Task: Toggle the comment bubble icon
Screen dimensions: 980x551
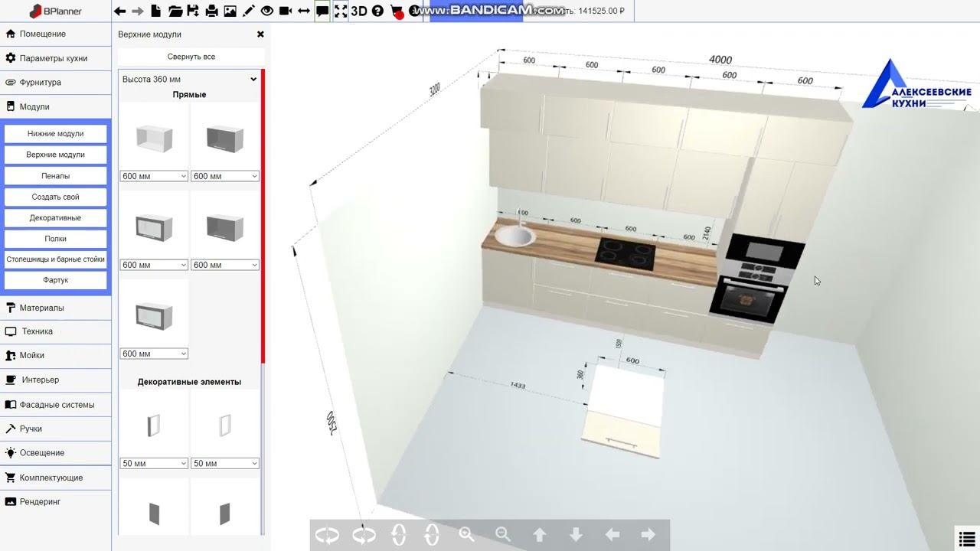Action: 322,11
